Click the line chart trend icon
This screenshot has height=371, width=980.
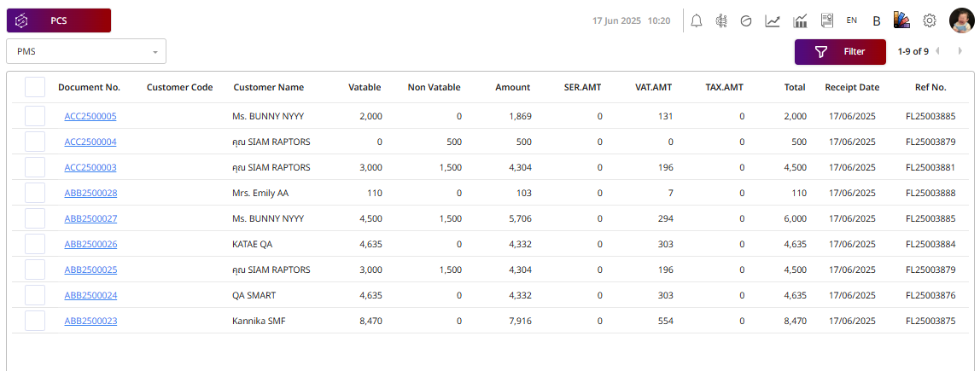coord(773,20)
